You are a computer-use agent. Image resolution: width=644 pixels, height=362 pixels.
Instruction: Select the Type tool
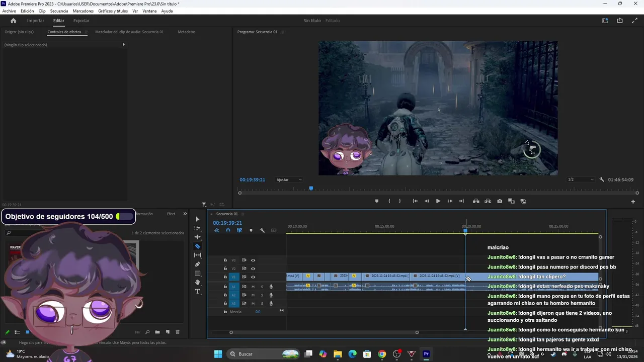coord(197,292)
